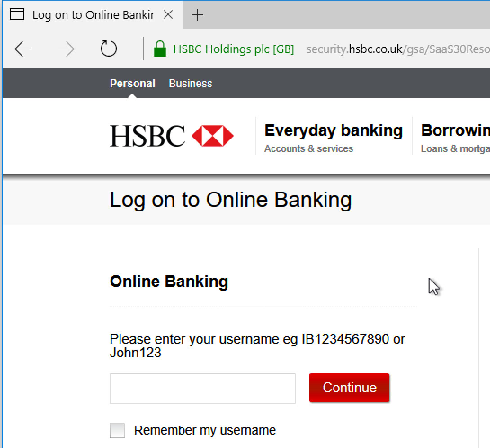Reload the page with the refresh icon
Image resolution: width=490 pixels, height=448 pixels.
click(x=108, y=49)
